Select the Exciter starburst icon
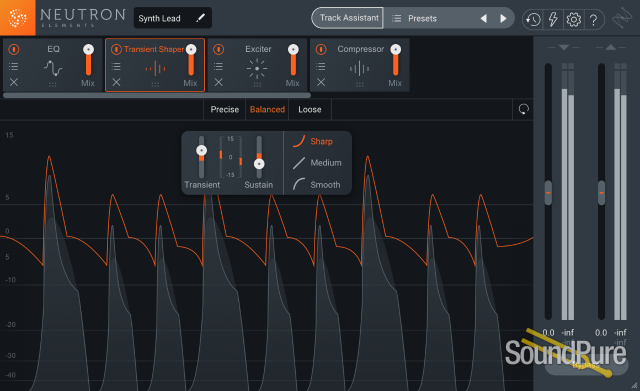The image size is (640, 391). tap(257, 68)
